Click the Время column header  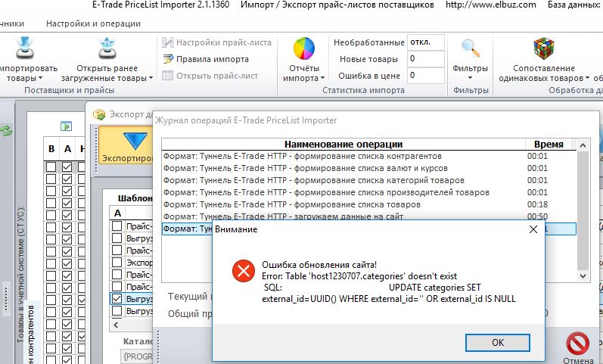[x=549, y=145]
